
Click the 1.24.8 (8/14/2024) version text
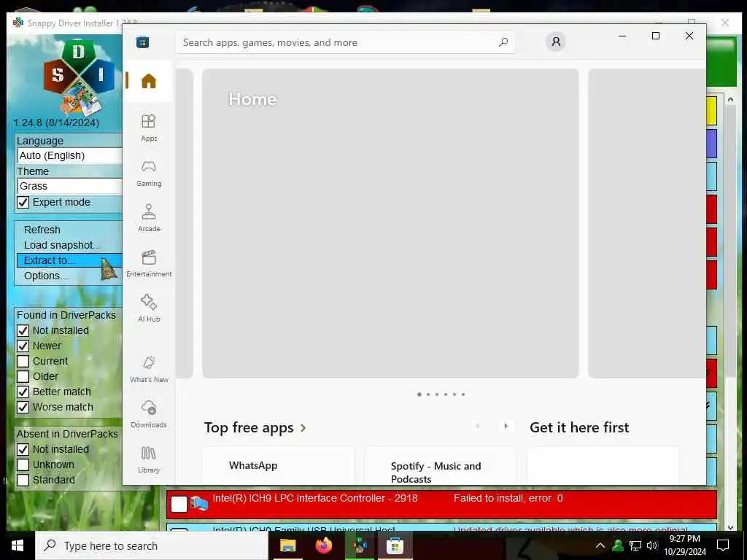[x=56, y=122]
